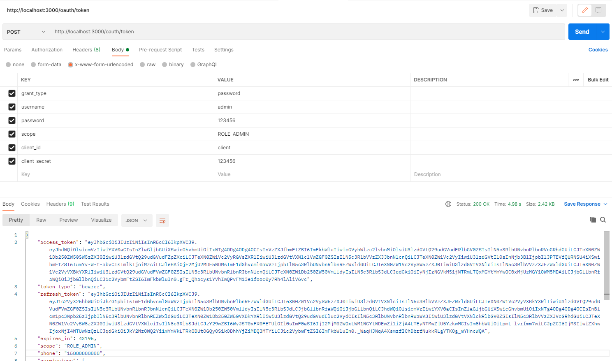The image size is (612, 364).
Task: Switch to the pencil edit mode icon
Action: pos(584,10)
